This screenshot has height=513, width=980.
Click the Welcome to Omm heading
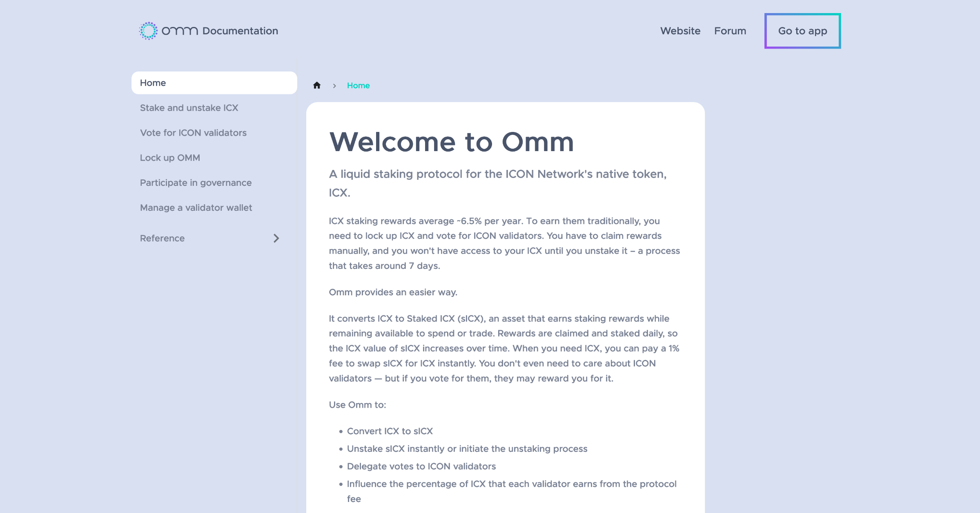(452, 143)
